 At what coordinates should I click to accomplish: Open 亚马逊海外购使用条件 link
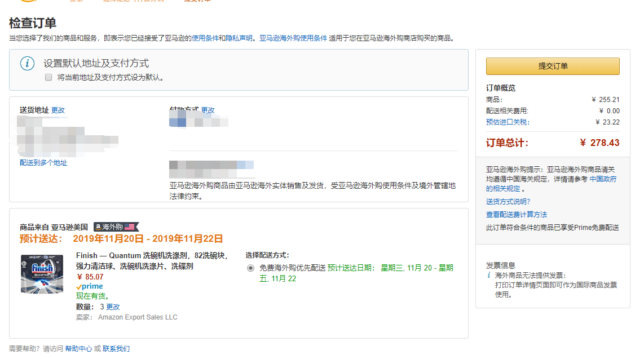tap(293, 38)
